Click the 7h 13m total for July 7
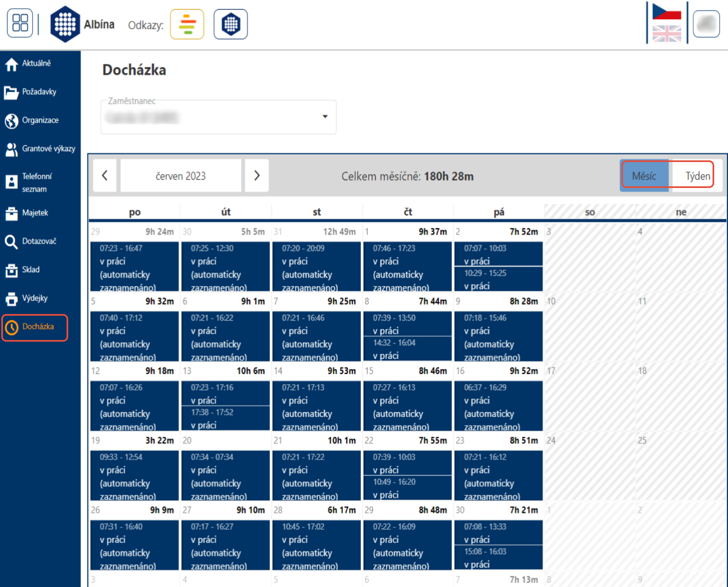This screenshot has width=728, height=587. coord(523,579)
